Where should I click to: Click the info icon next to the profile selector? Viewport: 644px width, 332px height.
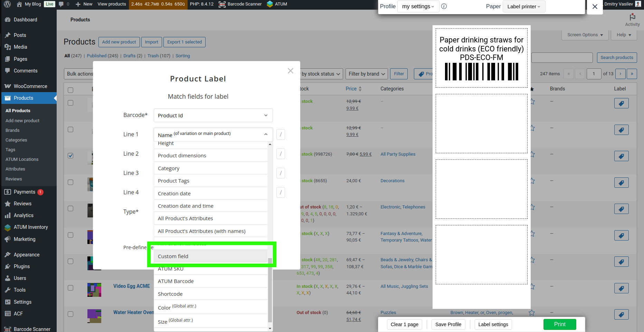pos(444,6)
